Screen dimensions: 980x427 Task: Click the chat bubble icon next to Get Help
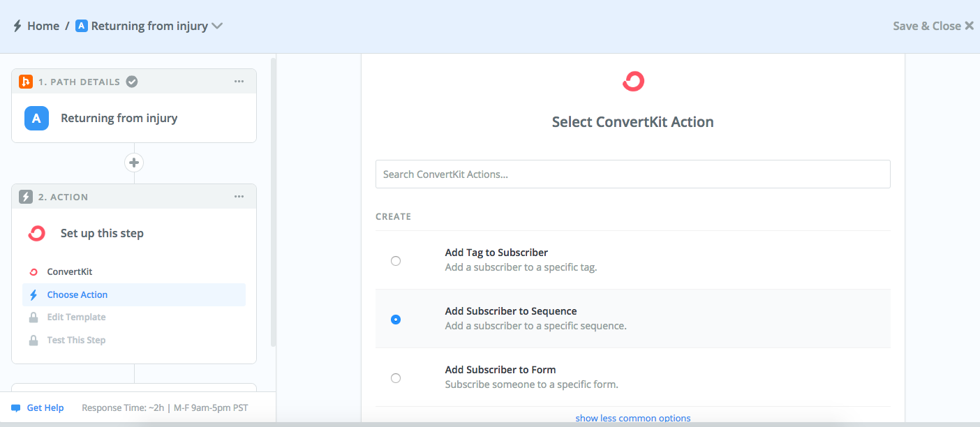(17, 407)
